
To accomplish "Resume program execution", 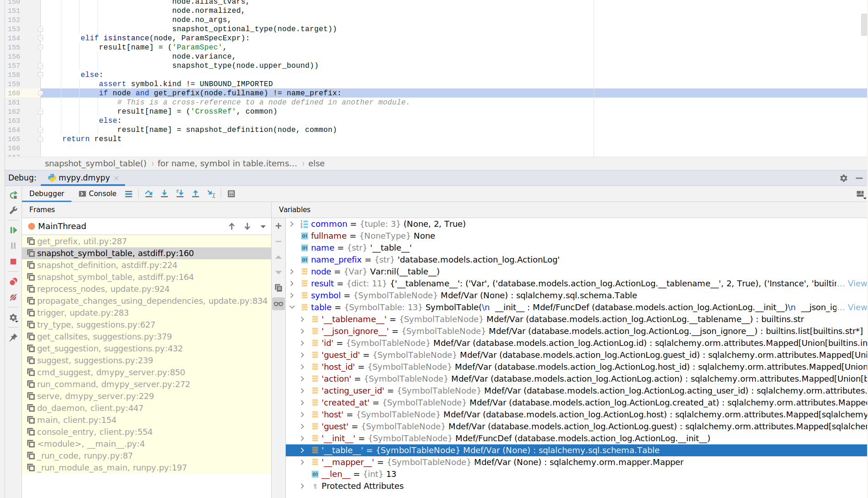I will click(x=13, y=230).
